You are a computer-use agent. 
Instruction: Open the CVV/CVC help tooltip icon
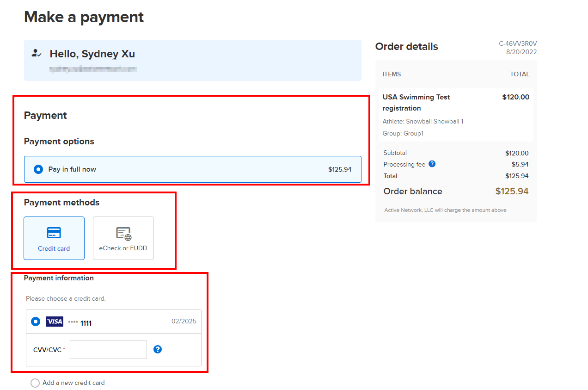[x=158, y=349]
